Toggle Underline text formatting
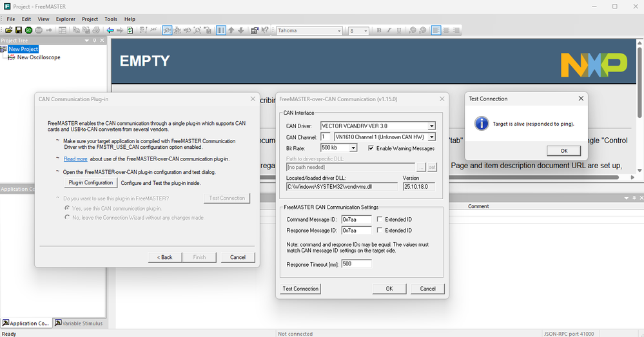 click(399, 30)
